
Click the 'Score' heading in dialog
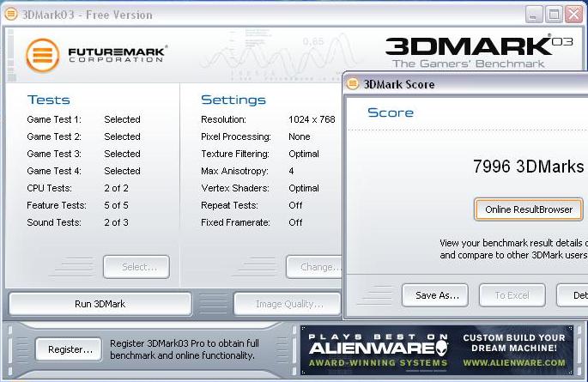(x=391, y=112)
